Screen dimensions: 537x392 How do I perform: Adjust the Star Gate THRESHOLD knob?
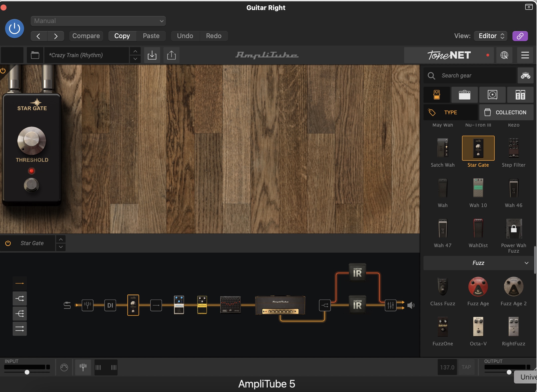tap(32, 141)
